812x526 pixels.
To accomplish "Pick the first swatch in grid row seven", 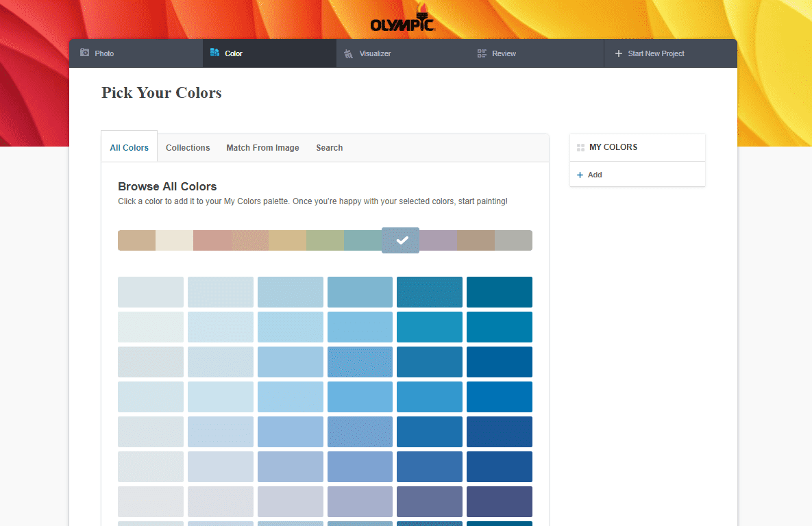I will coord(151,501).
